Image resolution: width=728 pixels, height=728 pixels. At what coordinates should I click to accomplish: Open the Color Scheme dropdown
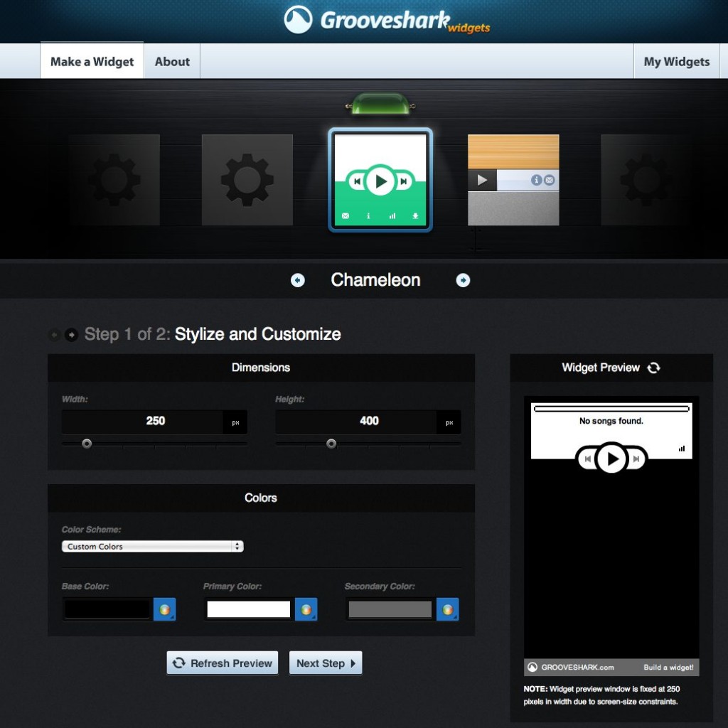[152, 547]
